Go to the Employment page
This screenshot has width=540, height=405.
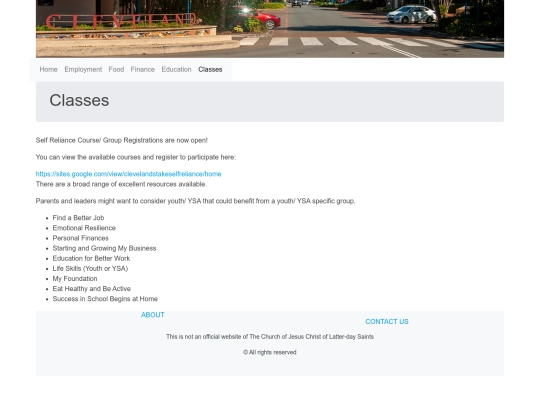[x=83, y=70]
